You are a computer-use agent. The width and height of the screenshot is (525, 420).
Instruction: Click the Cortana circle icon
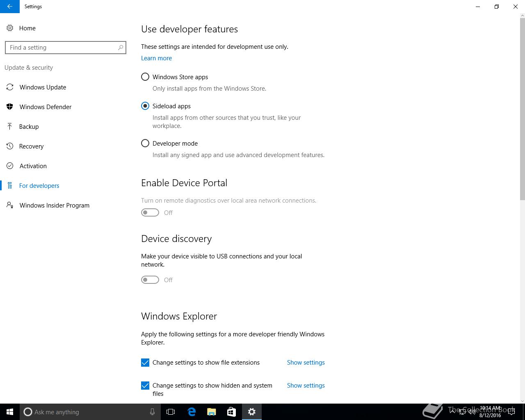[x=28, y=412]
